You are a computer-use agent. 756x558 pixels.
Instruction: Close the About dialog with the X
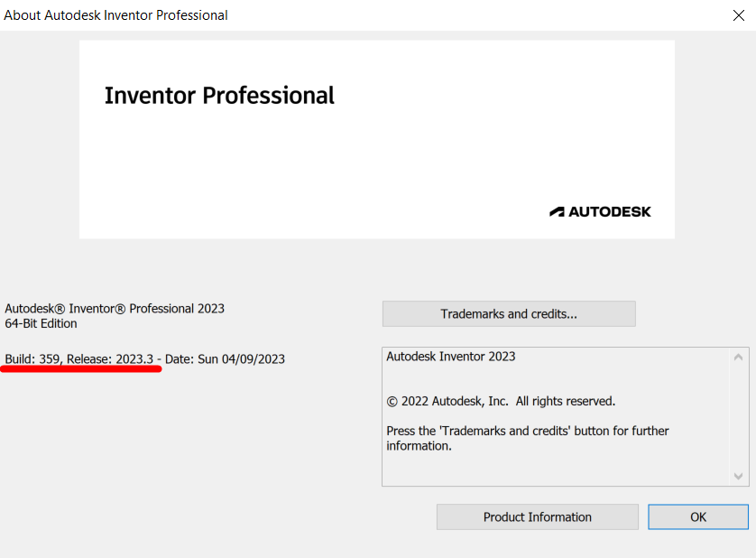coord(738,15)
